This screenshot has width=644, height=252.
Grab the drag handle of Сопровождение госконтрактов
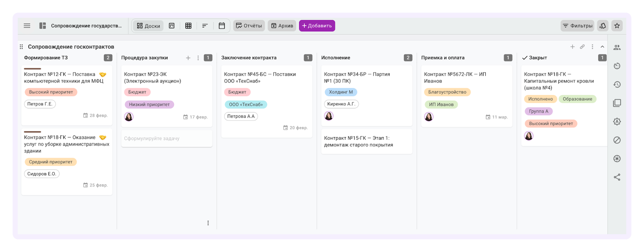click(x=21, y=47)
